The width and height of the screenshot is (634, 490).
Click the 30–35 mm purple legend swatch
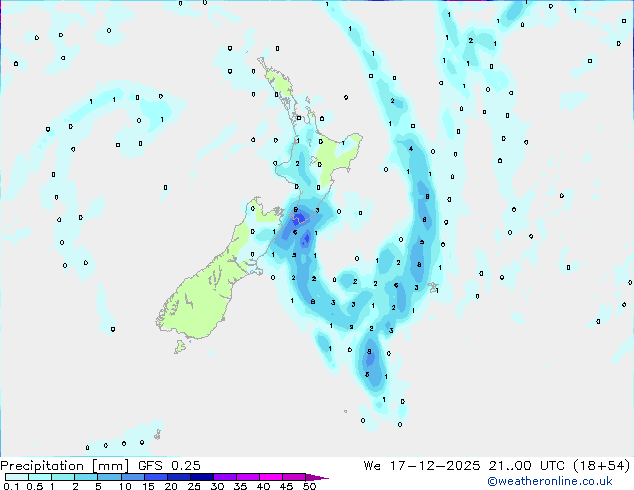(x=224, y=477)
